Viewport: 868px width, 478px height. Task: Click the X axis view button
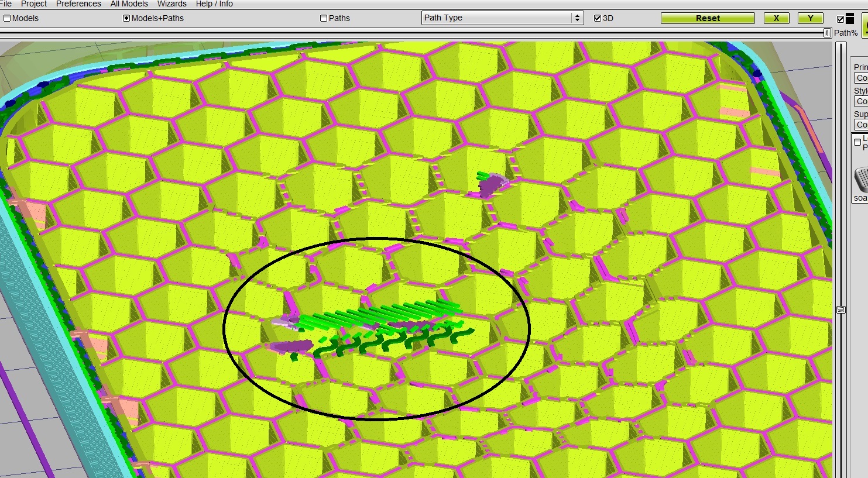[x=777, y=18]
